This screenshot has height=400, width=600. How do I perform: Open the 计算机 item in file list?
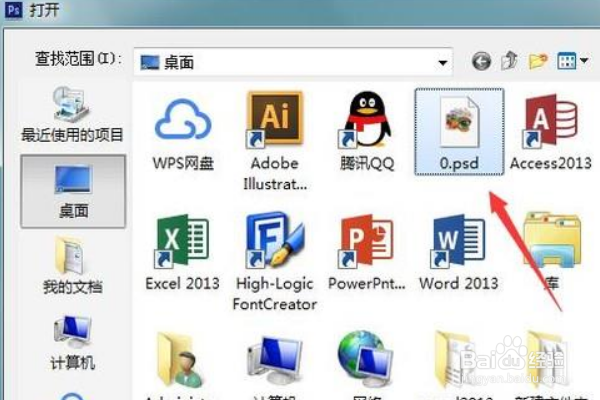[x=275, y=366]
